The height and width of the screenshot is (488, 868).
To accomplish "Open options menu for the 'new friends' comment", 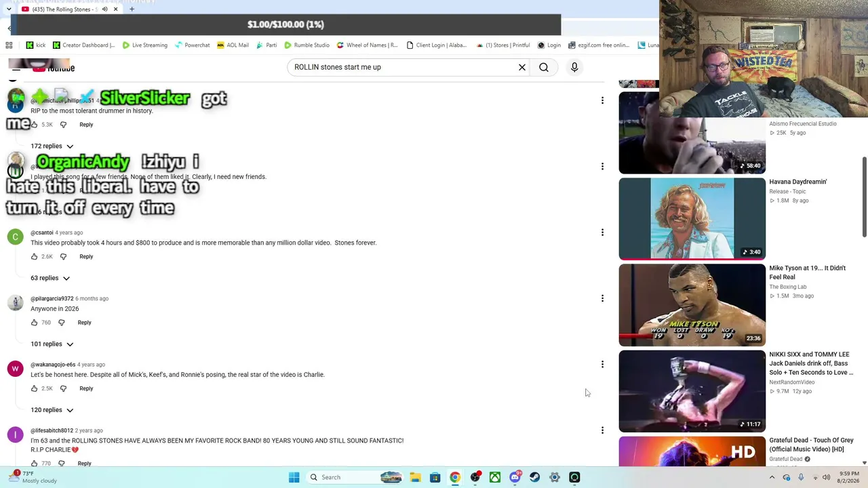I will [602, 166].
